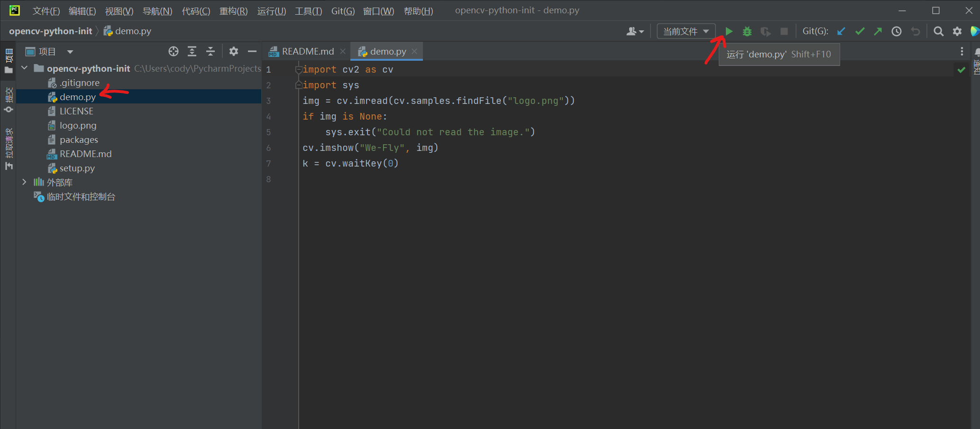
Task: Toggle the 项目 tool window sidebar button
Action: (x=9, y=60)
